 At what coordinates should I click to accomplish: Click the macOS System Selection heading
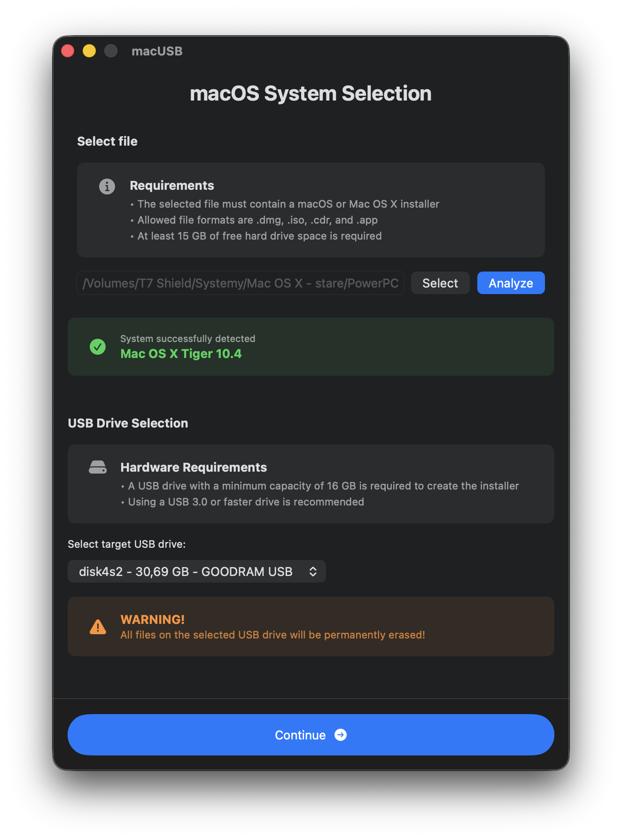tap(311, 93)
